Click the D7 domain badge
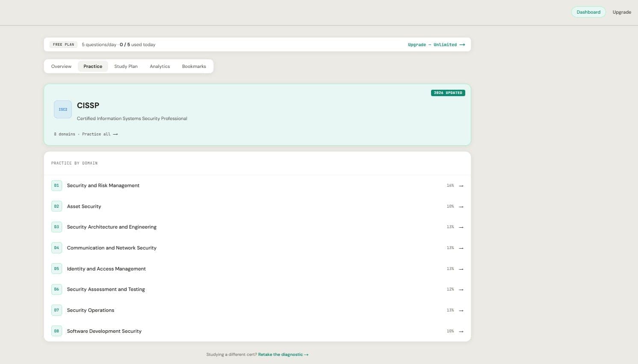The image size is (638, 364). (x=56, y=310)
